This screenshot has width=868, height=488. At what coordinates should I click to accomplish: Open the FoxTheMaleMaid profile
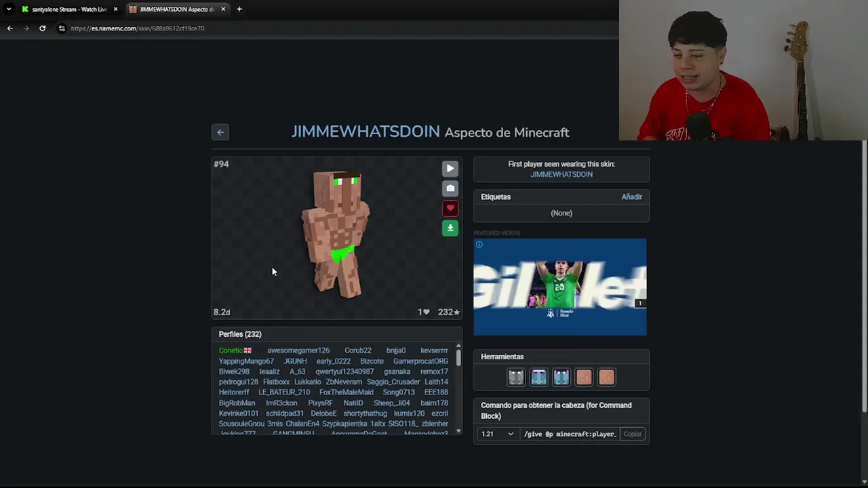tap(347, 392)
